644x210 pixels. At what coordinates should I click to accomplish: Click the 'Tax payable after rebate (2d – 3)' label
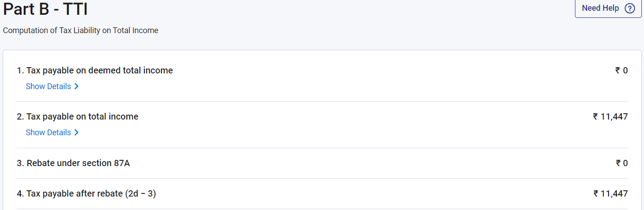[x=87, y=194]
